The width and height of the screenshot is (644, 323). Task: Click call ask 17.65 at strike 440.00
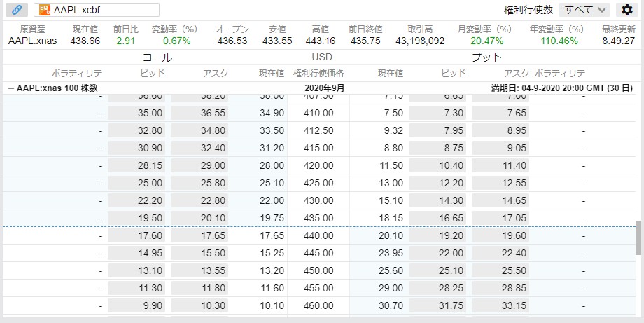[x=199, y=236]
